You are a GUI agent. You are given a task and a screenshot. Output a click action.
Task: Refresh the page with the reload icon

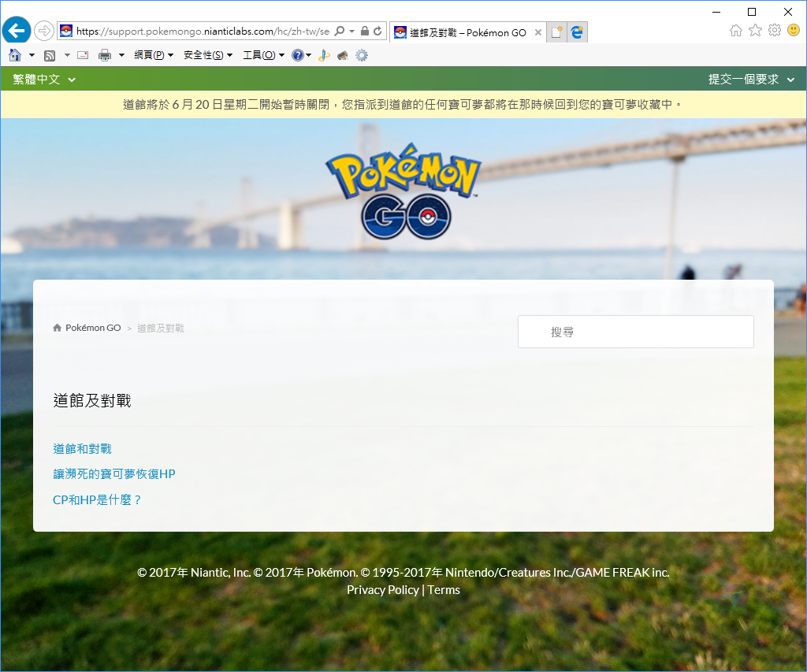pos(377,31)
